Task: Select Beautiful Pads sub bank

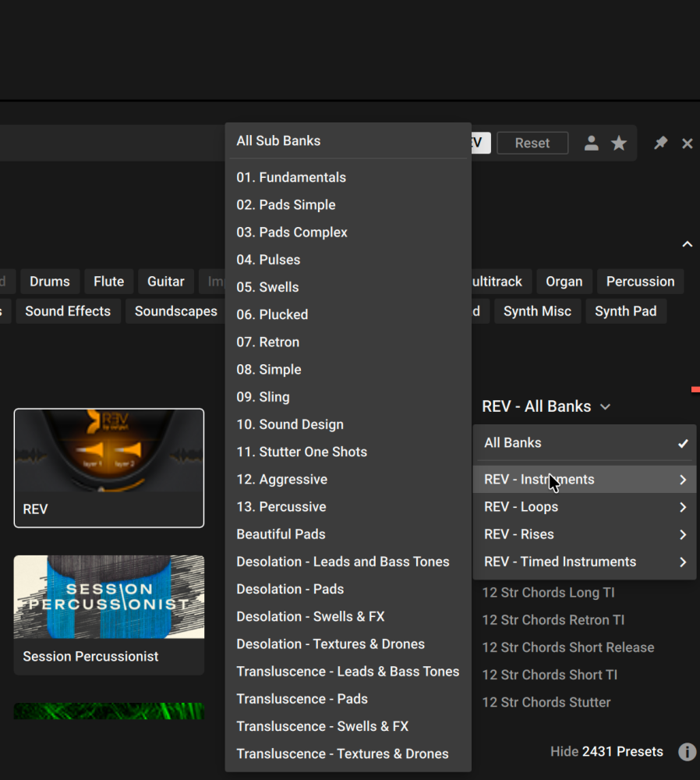Action: [348, 534]
